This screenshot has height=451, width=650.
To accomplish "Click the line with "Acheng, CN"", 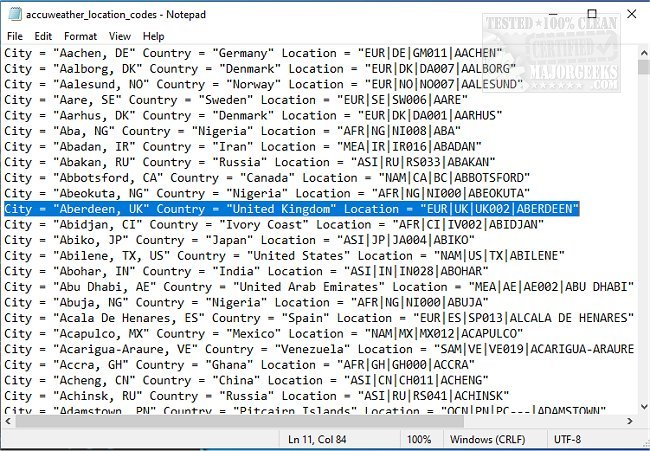I will 246,380.
